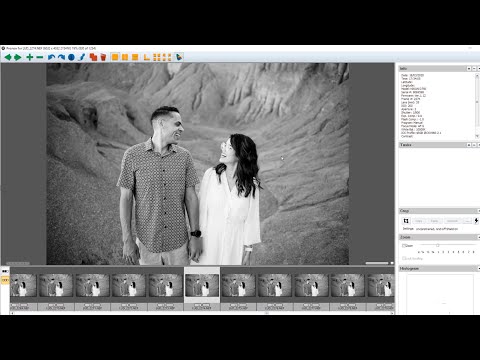Click the yellow icon at the filmstrip's left edge
Screen dimensions: 480x360
pos(5,281)
